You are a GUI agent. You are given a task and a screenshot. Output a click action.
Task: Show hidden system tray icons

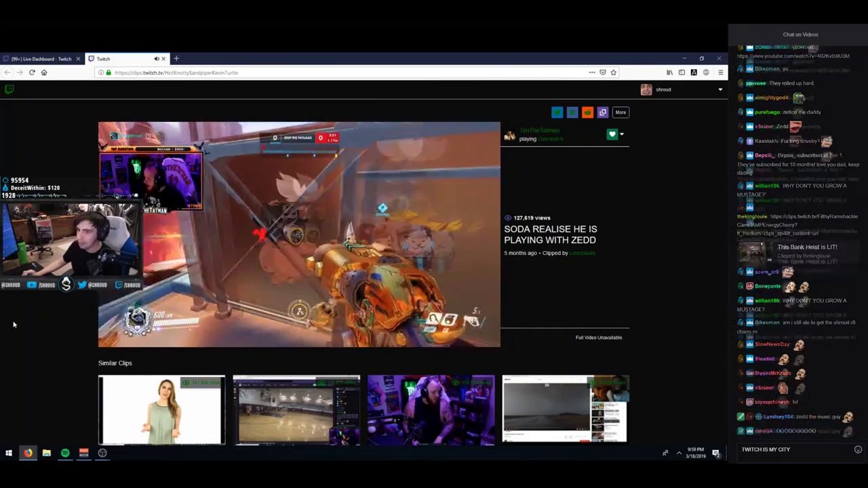click(x=679, y=453)
